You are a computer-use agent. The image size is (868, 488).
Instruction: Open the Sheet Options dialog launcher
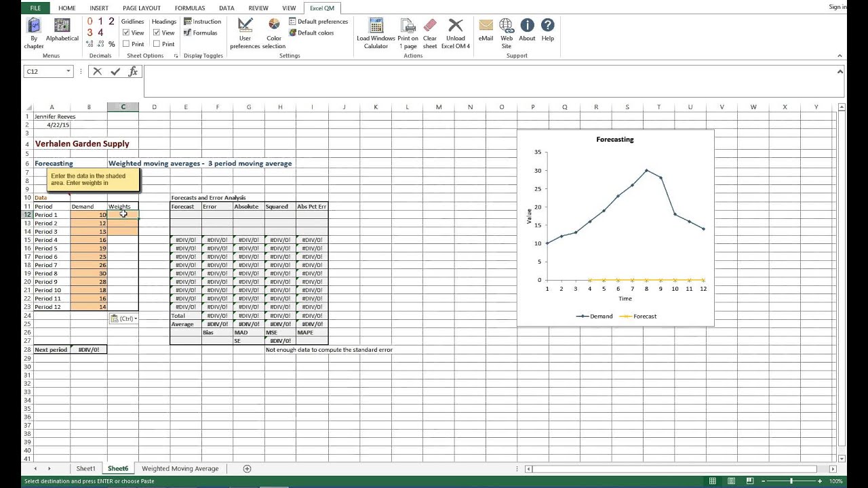[x=176, y=56]
